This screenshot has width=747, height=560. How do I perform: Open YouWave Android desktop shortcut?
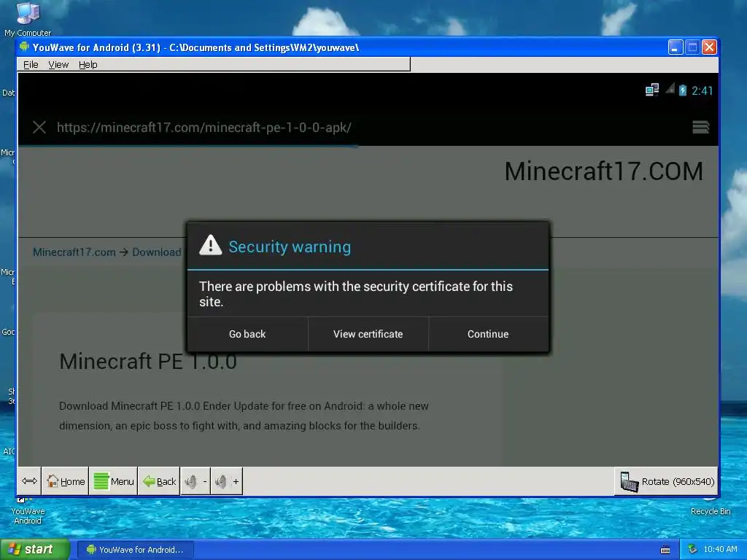click(x=28, y=511)
